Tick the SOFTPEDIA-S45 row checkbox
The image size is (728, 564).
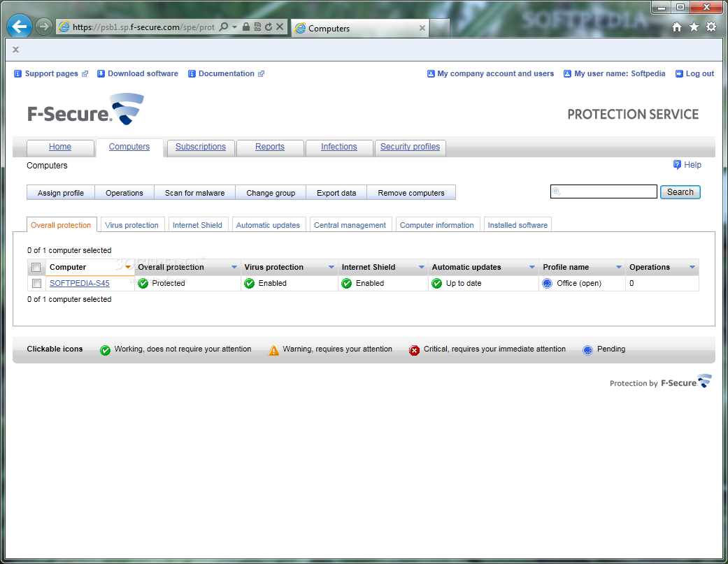[x=36, y=283]
